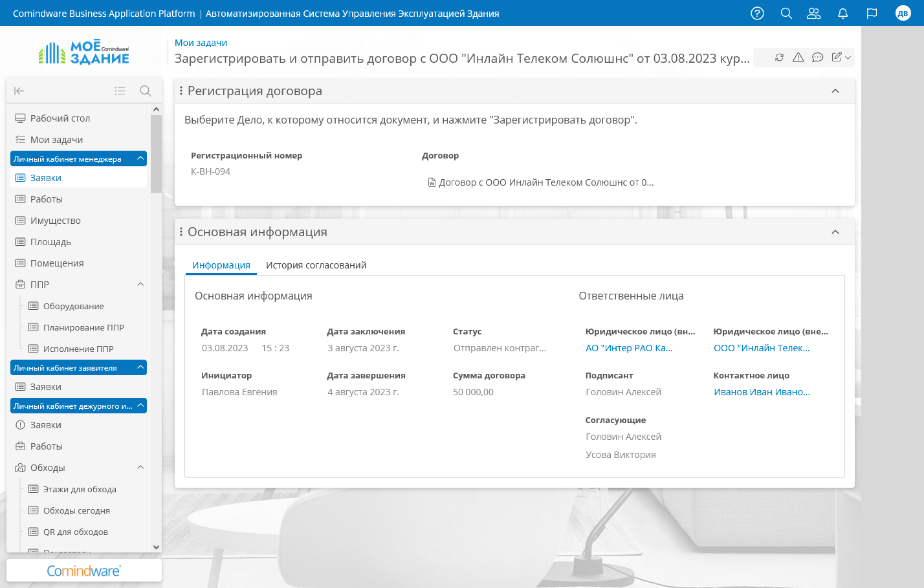This screenshot has height=588, width=924.
Task: Click the sidebar search icon
Action: click(146, 91)
